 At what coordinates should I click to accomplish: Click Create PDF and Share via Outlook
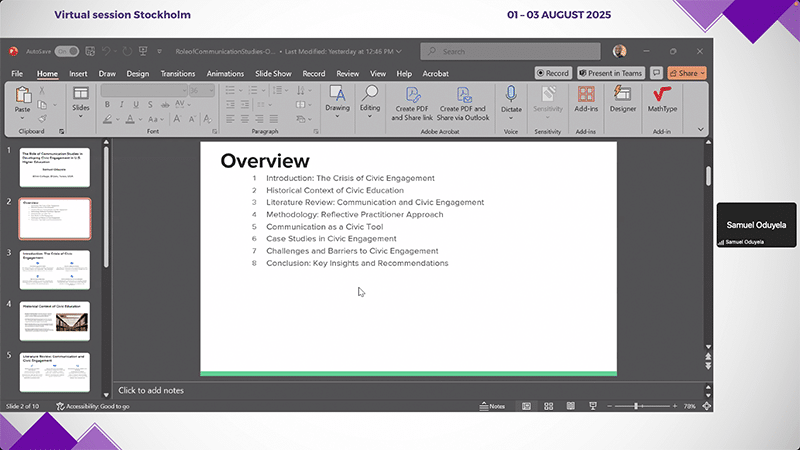point(463,98)
